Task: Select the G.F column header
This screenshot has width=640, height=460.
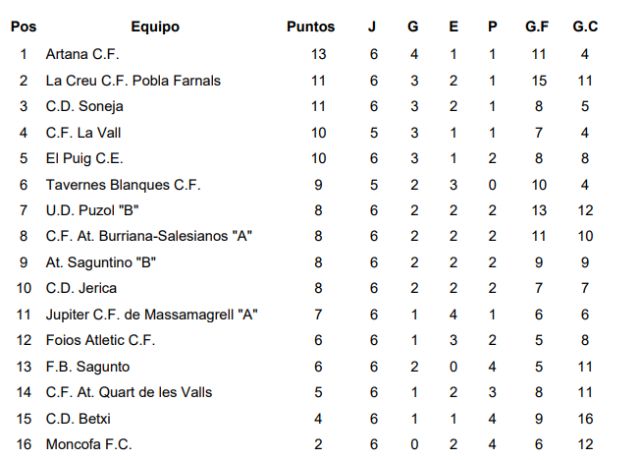Action: (x=537, y=27)
